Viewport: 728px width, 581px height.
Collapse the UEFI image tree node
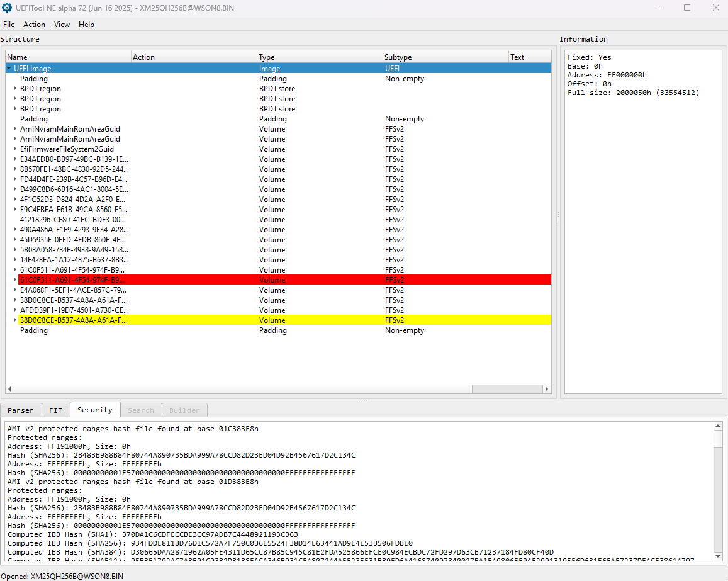pos(9,68)
